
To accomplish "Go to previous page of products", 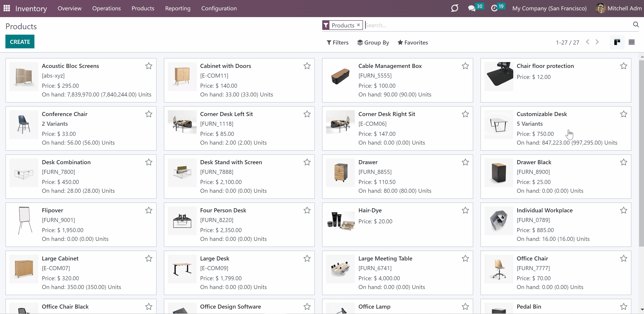I will coord(588,42).
